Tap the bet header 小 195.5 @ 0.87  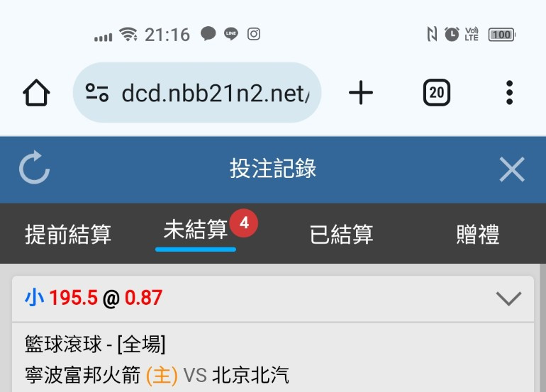[x=94, y=298]
